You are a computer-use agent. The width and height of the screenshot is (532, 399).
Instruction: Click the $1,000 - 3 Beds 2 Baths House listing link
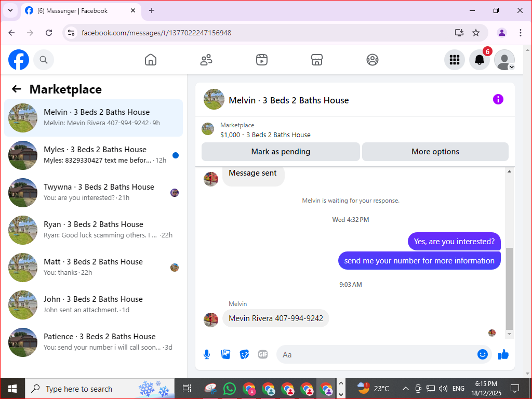click(265, 135)
